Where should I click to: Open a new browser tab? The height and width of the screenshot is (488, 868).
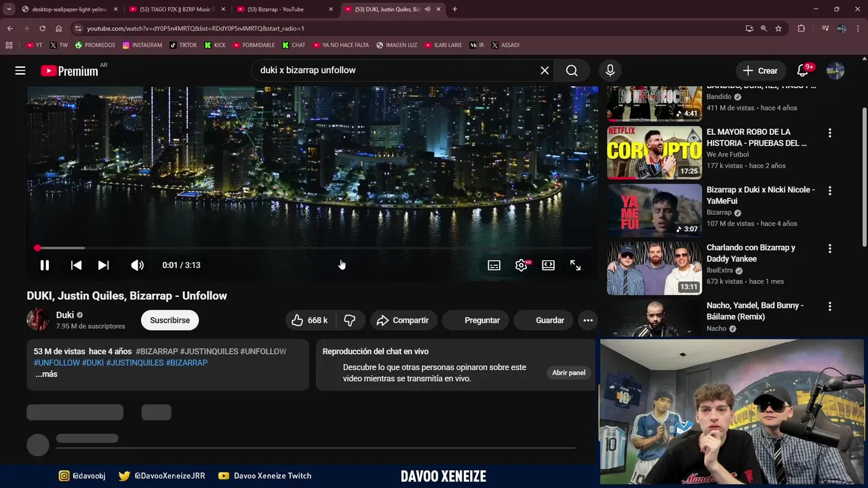[x=454, y=9]
